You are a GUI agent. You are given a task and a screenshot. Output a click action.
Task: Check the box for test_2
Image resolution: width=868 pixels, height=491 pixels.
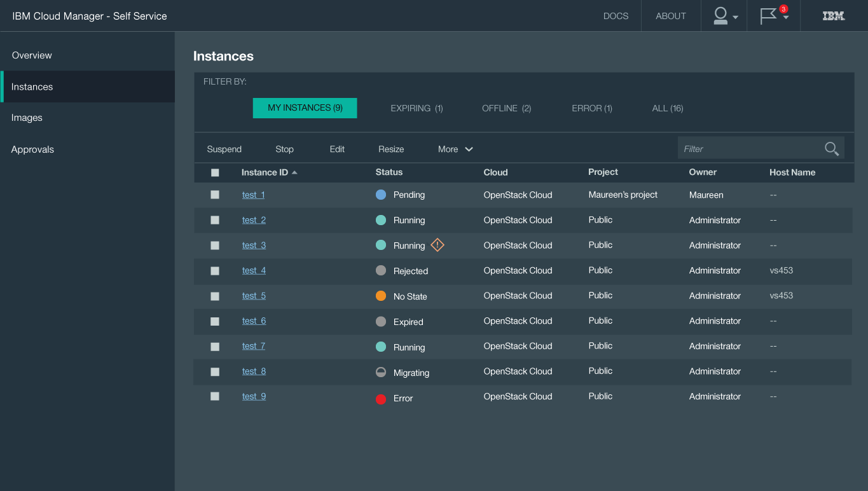[x=215, y=220]
